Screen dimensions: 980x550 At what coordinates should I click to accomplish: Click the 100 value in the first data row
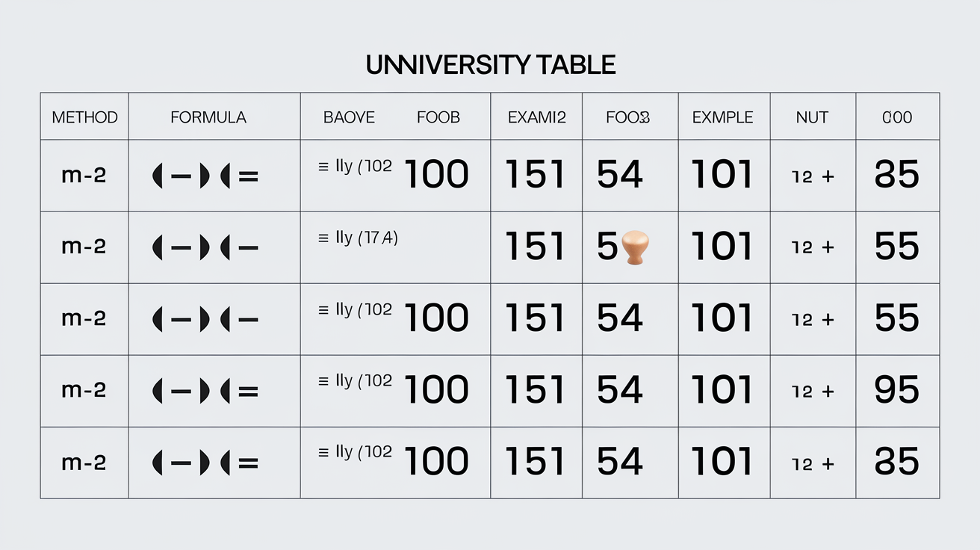coord(436,175)
